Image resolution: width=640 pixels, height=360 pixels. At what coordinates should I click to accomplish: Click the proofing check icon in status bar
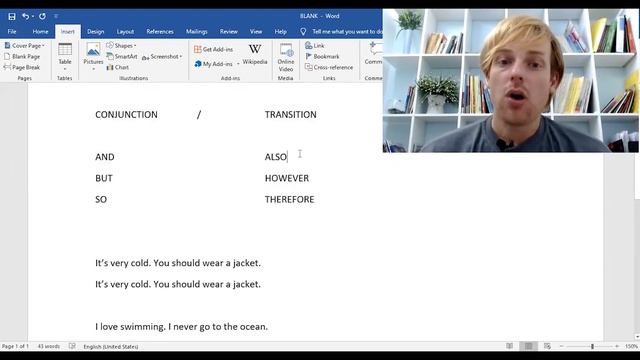pos(72,347)
